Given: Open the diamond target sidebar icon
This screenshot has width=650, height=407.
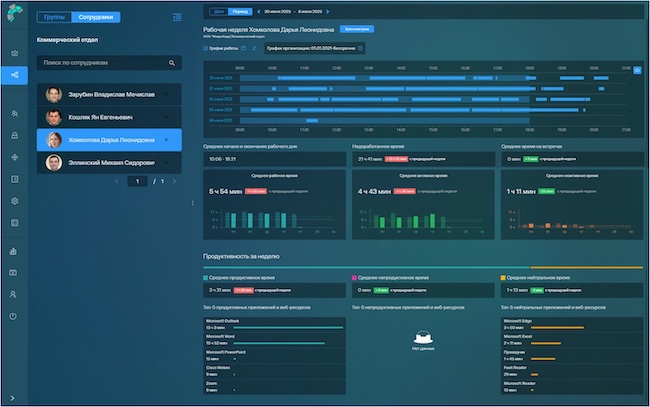Looking at the screenshot, I should tap(15, 157).
